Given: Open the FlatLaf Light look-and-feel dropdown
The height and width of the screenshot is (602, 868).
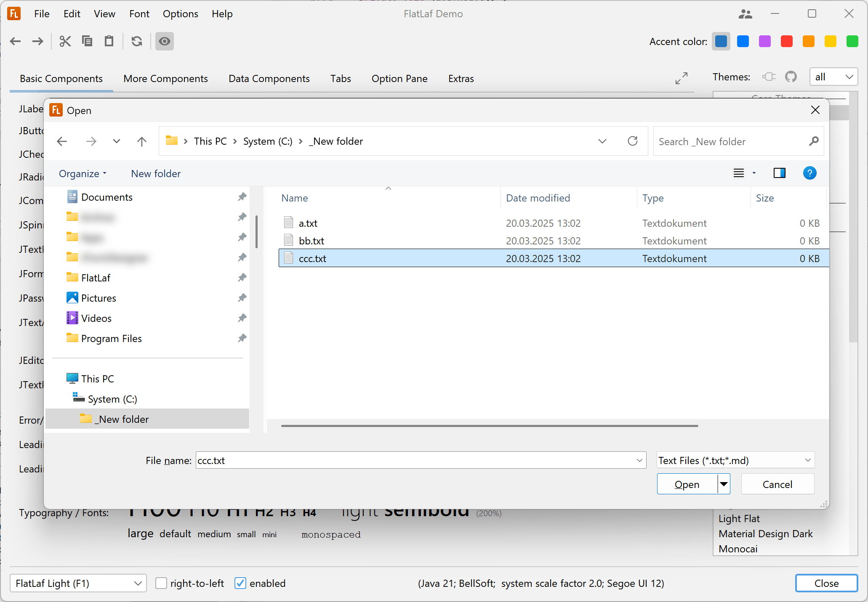Looking at the screenshot, I should pyautogui.click(x=78, y=583).
